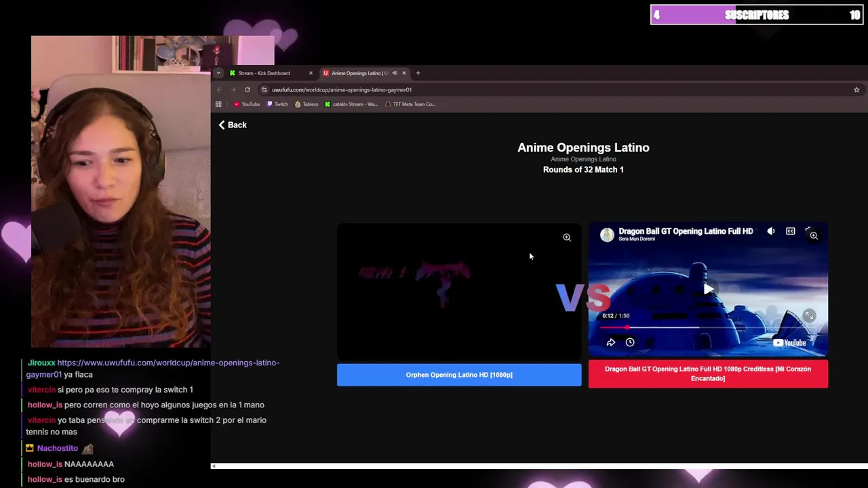Open Sera Mun Doremi channel avatar

pyautogui.click(x=607, y=235)
